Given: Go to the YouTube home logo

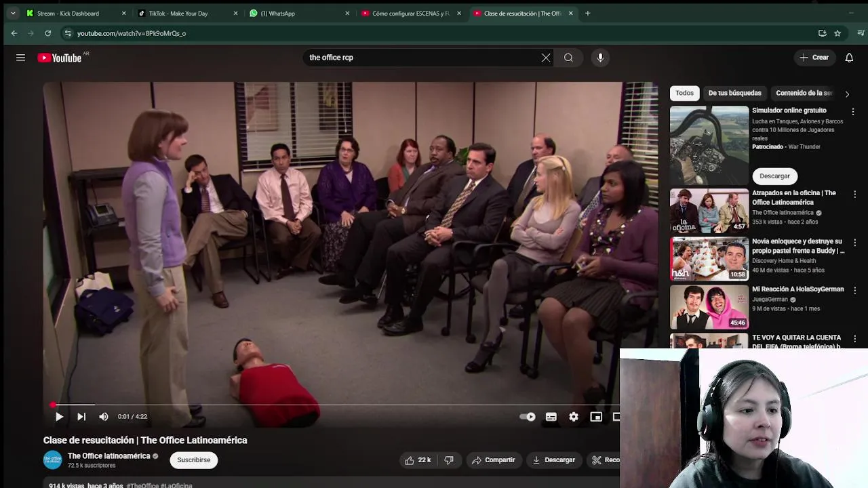Looking at the screenshot, I should point(60,58).
